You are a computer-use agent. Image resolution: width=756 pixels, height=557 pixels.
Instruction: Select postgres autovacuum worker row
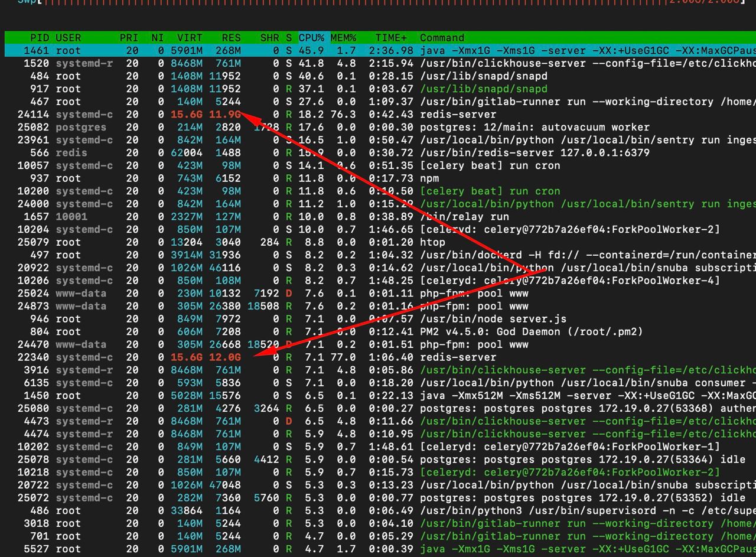click(x=380, y=128)
